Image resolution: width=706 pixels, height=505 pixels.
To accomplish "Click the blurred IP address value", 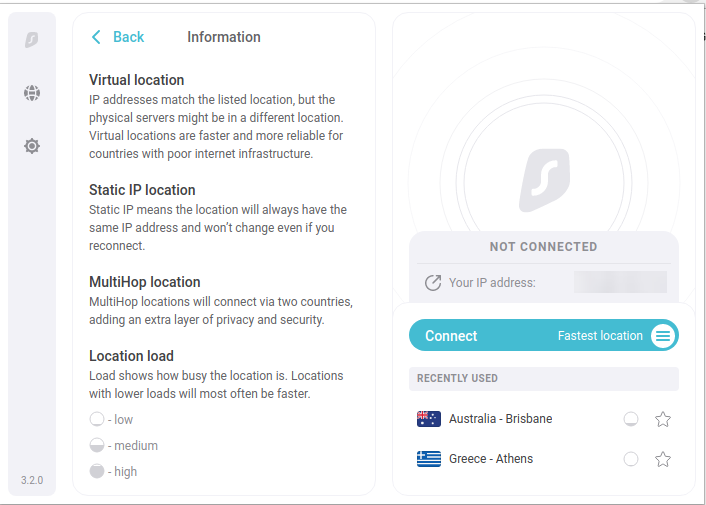I will click(x=620, y=282).
